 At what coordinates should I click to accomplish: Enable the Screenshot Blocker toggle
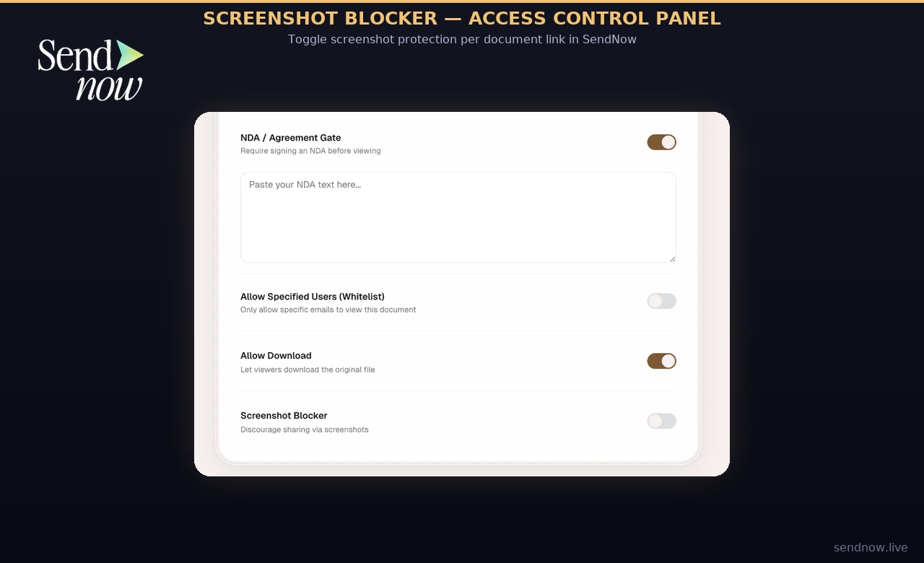[x=661, y=421]
